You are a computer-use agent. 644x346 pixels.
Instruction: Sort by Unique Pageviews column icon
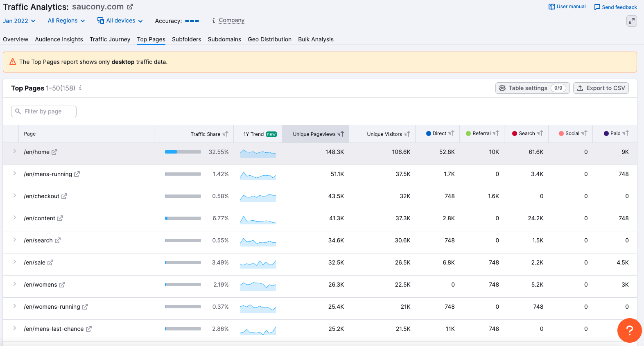click(341, 134)
